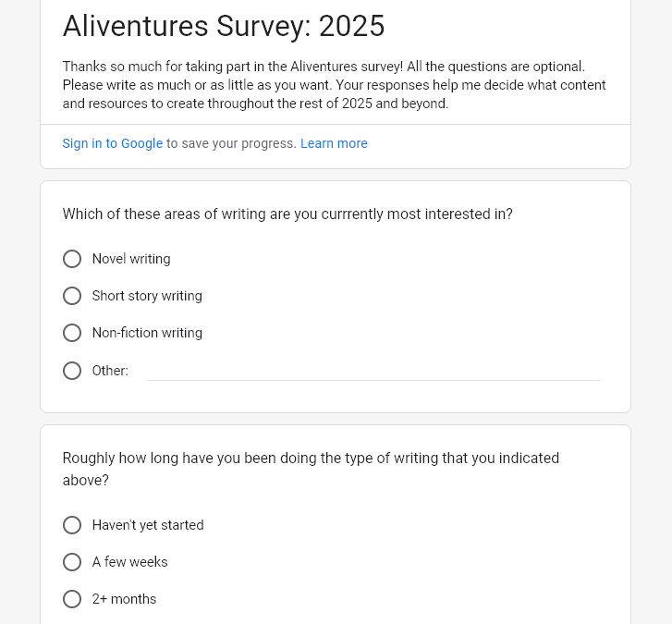Choose the "Short story writing" radio circle

(72, 297)
